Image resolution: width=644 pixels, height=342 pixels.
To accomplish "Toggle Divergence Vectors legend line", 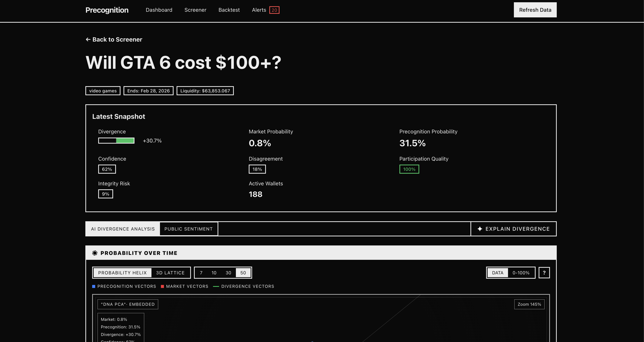I will coord(216,286).
